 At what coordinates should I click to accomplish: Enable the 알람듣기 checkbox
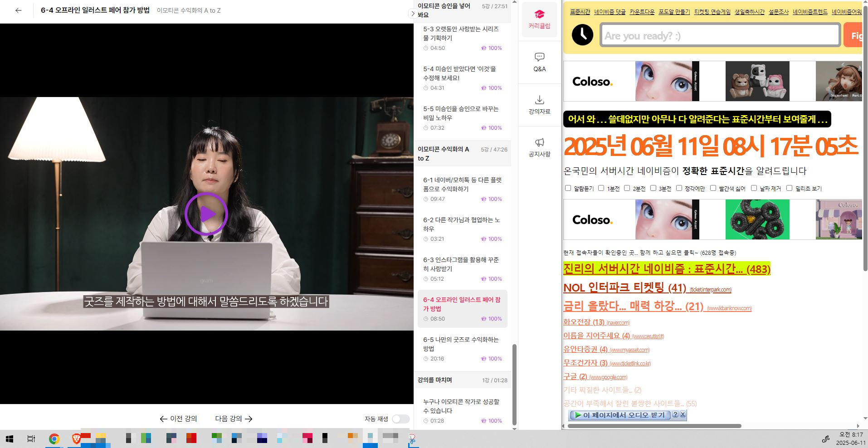pyautogui.click(x=568, y=188)
